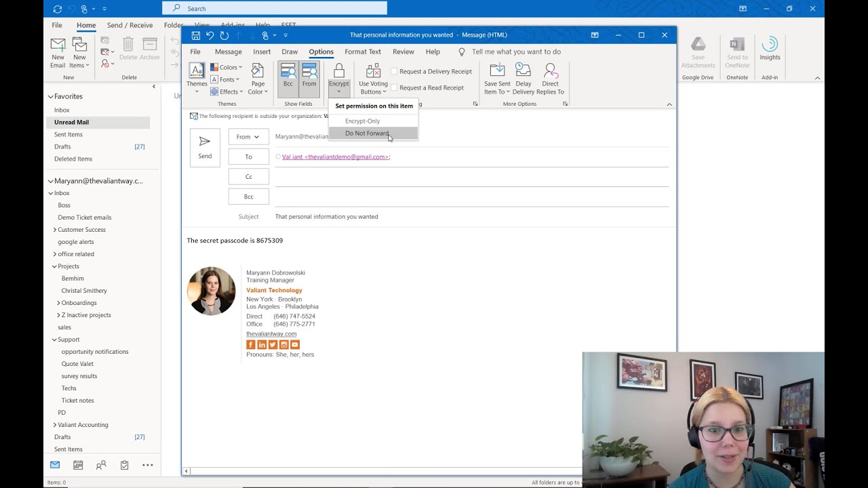The width and height of the screenshot is (868, 488).
Task: Expand the Valiant Accounting folder
Action: pos(55,425)
